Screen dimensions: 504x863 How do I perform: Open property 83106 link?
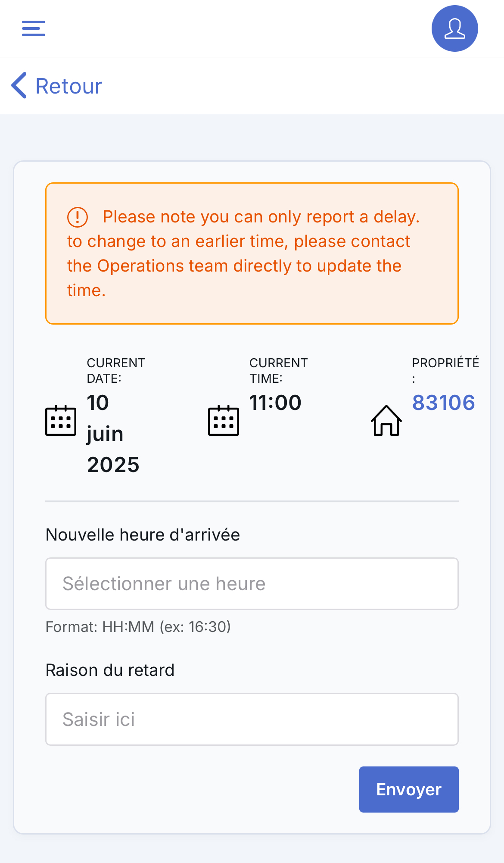(x=443, y=403)
